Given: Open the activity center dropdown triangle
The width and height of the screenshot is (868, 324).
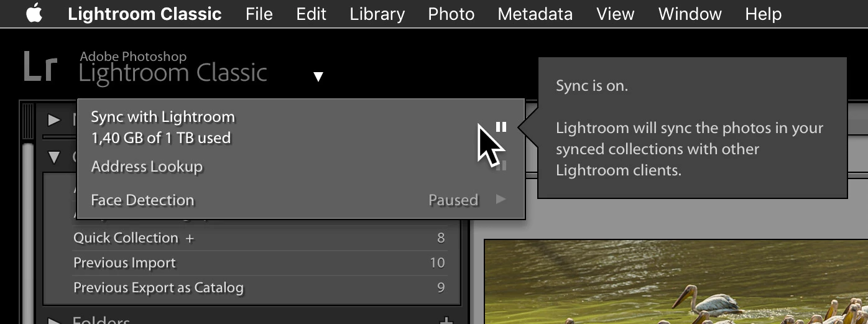Looking at the screenshot, I should (x=318, y=77).
